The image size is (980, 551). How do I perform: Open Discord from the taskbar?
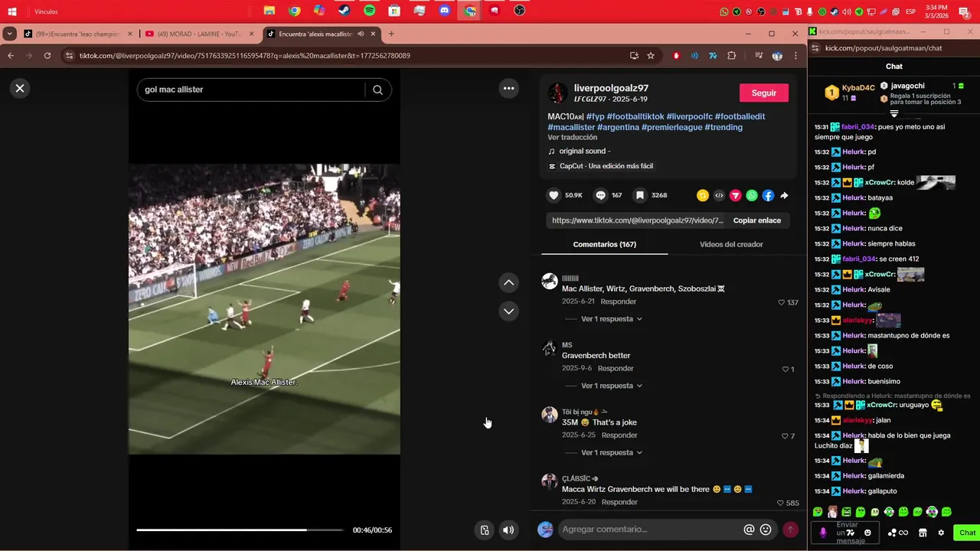[445, 11]
